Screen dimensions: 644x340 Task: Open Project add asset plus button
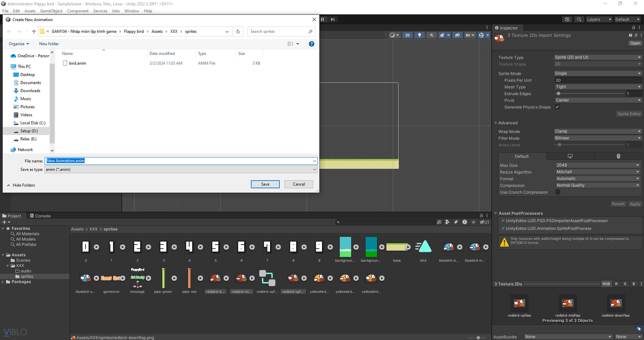6,222
